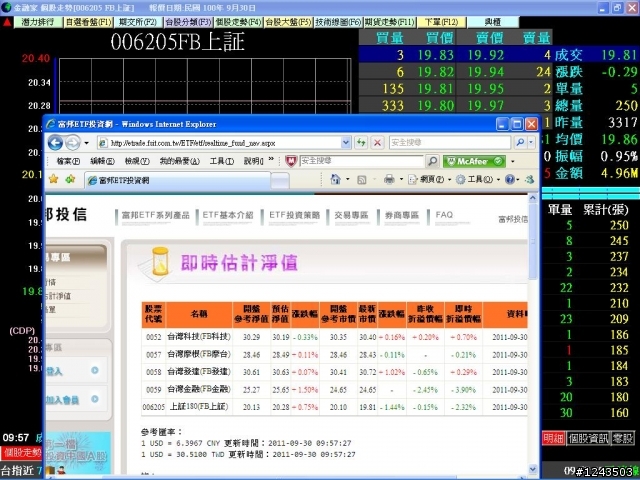The image size is (640, 480).
Task: Open the 編輯(E) menu in IE
Action: click(x=102, y=161)
